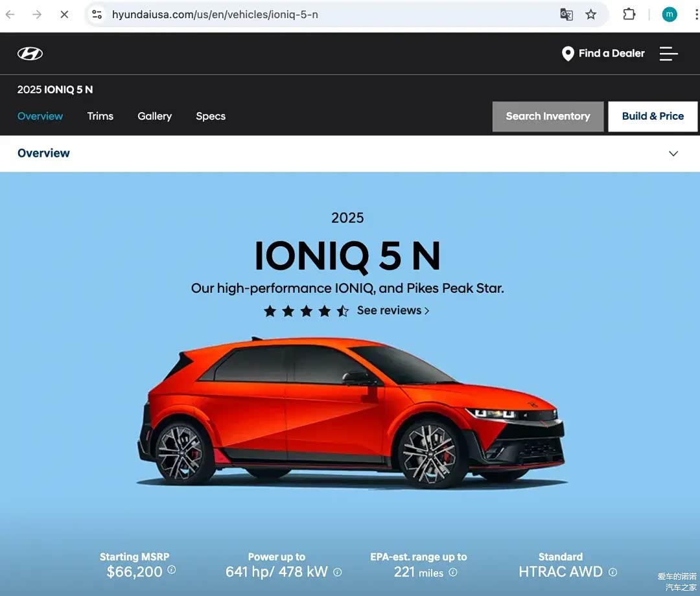Click info icon beside HTRAC AWD
This screenshot has width=700, height=596.
point(613,571)
